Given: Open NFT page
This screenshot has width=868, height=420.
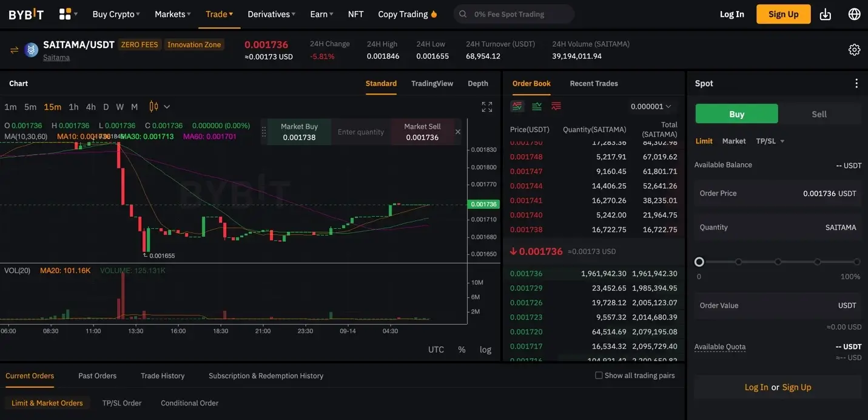Looking at the screenshot, I should point(355,14).
